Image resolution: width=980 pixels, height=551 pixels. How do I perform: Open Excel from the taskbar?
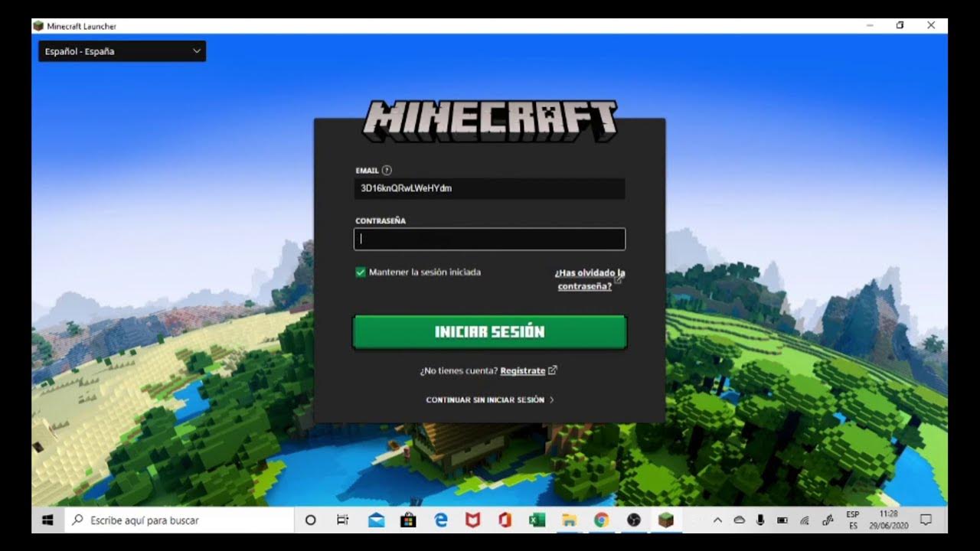537,520
